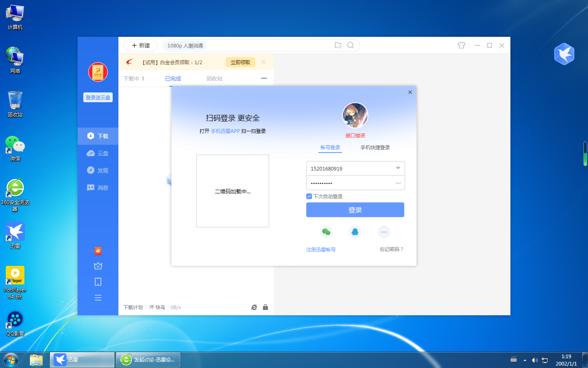This screenshot has height=368, width=588.
Task: Expand the account number dropdown arrow
Action: click(397, 168)
